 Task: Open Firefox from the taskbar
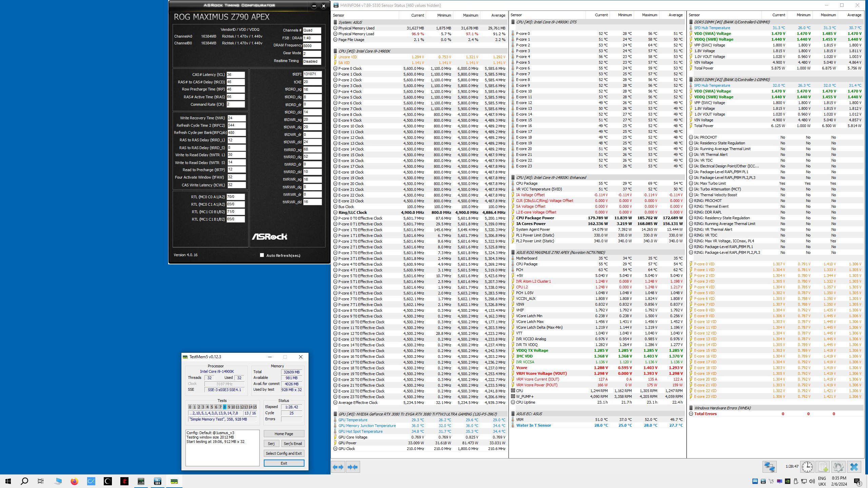pos(74,481)
